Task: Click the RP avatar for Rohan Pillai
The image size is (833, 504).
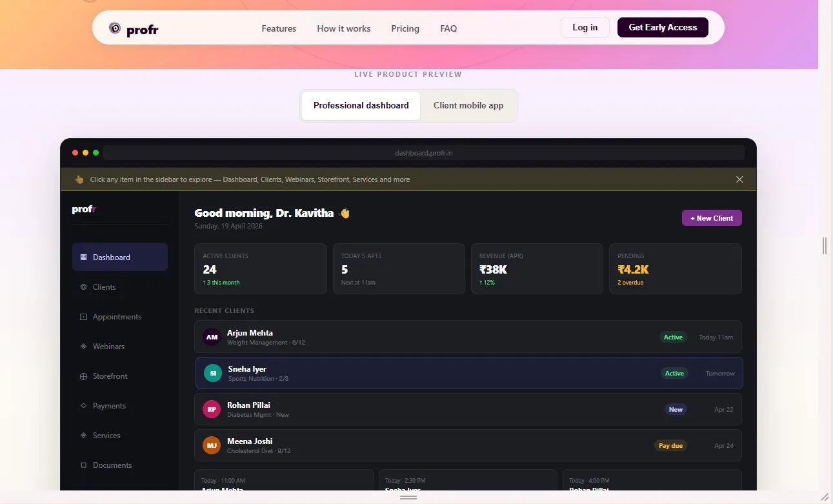Action: tap(212, 409)
